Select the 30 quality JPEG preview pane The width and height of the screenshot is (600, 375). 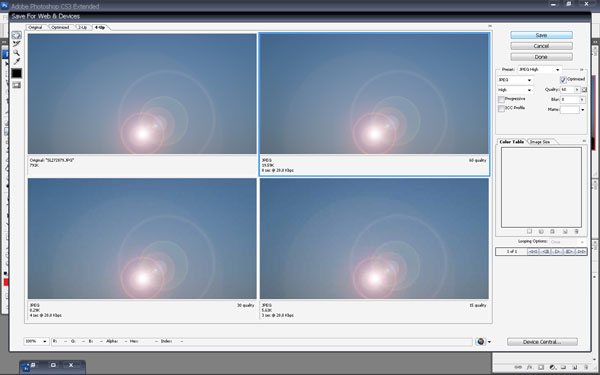click(x=142, y=249)
